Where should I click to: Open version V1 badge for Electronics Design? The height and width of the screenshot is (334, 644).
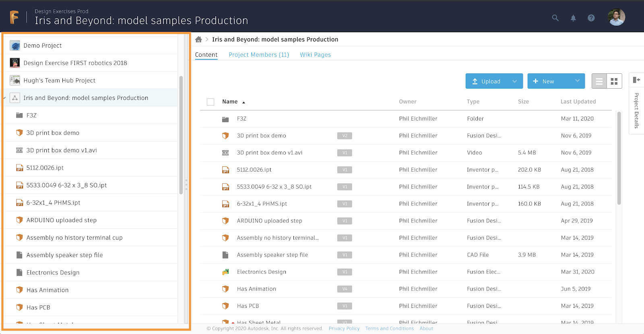pyautogui.click(x=345, y=272)
